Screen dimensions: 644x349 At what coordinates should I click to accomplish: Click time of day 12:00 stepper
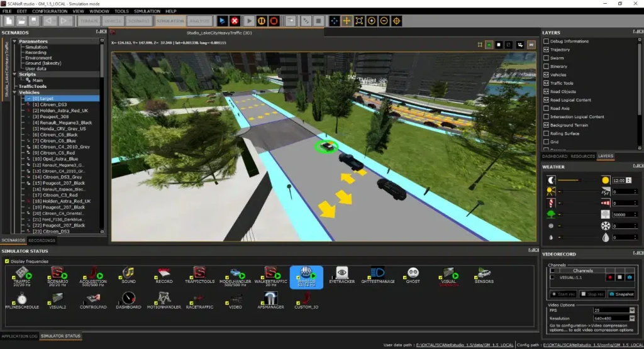(x=628, y=180)
